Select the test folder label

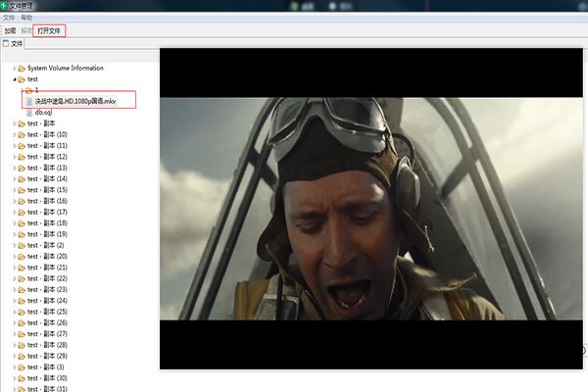pos(32,79)
